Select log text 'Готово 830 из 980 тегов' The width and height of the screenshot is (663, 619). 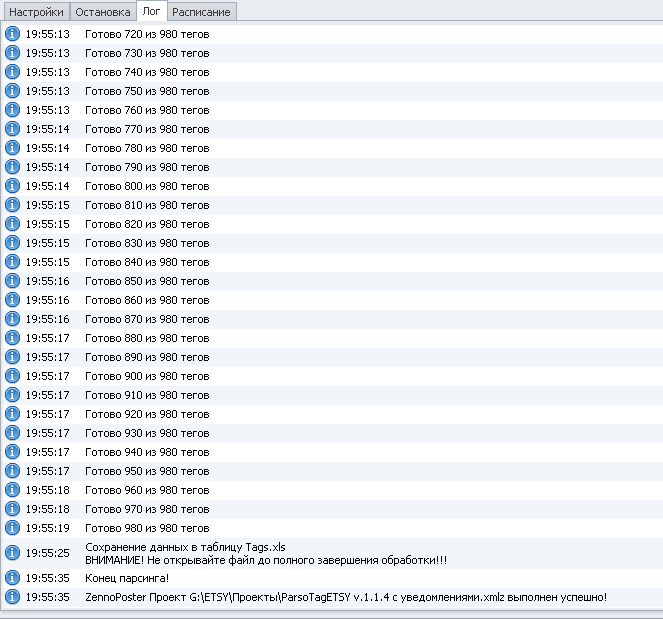[x=147, y=244]
